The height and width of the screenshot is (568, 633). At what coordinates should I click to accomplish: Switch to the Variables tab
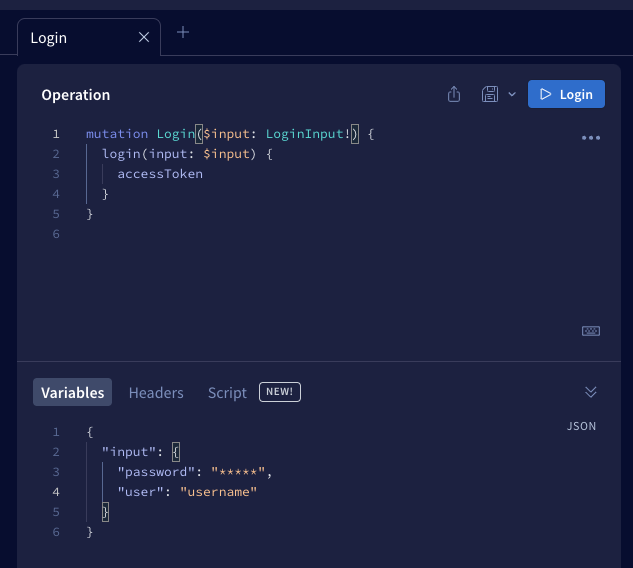(72, 392)
